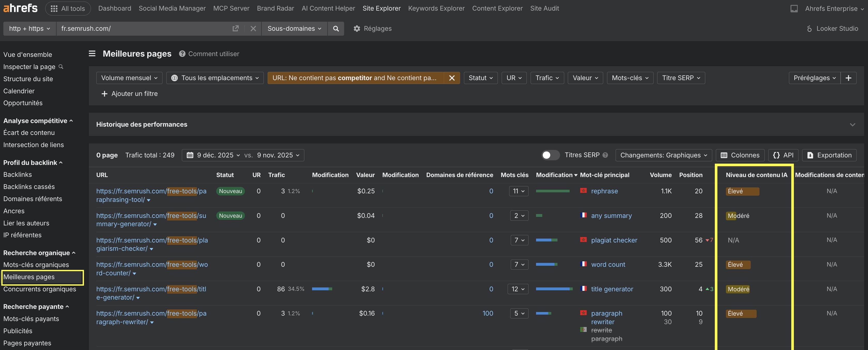
Task: Click the magnifier search button next to Sous-domaines
Action: point(336,29)
